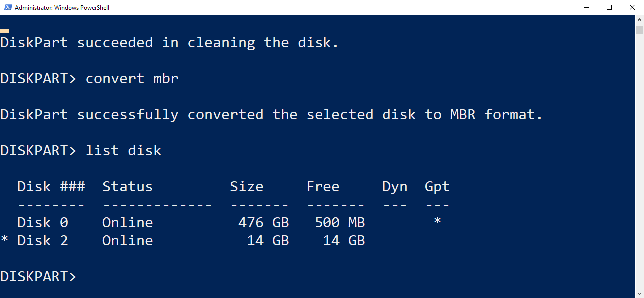Viewport: 644px width, 298px height.
Task: Click the 'convert mbr' command text
Action: click(x=132, y=79)
